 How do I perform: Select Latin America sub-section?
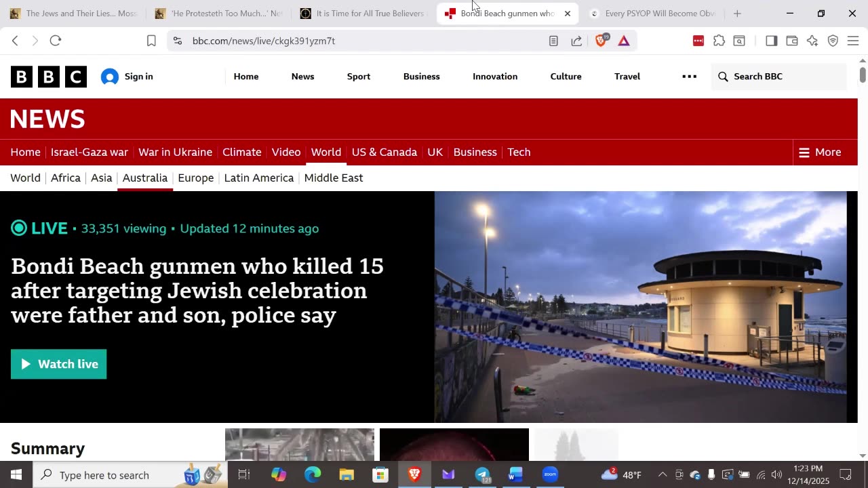point(259,178)
